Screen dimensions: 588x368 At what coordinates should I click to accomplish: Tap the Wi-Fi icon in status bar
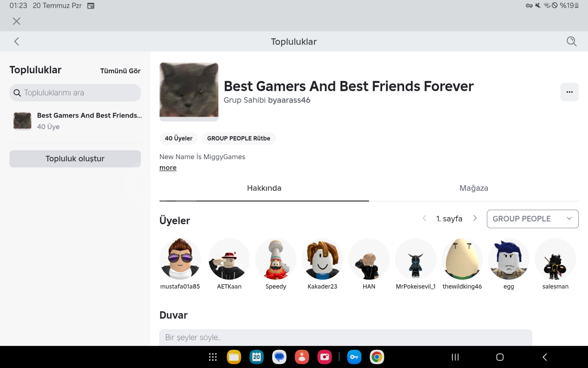point(546,5)
